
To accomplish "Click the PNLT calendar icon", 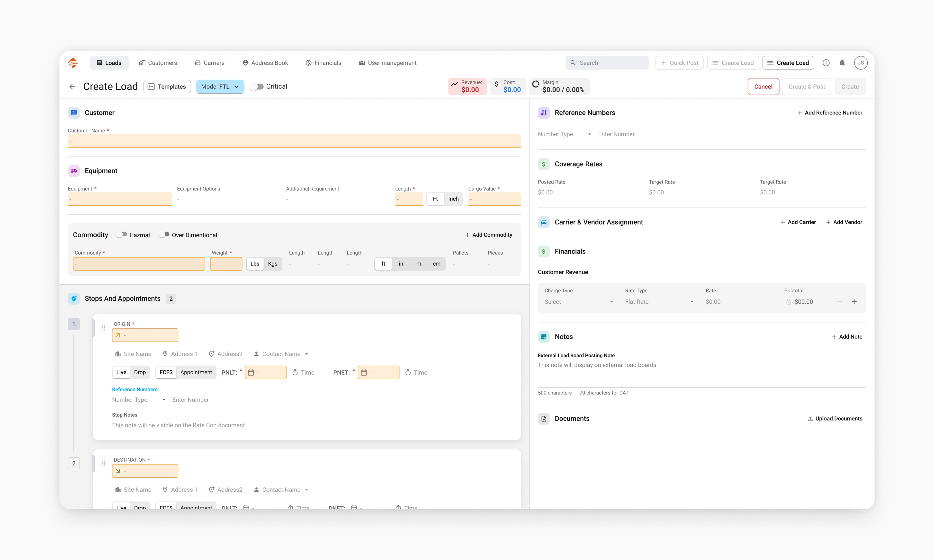I will [251, 372].
